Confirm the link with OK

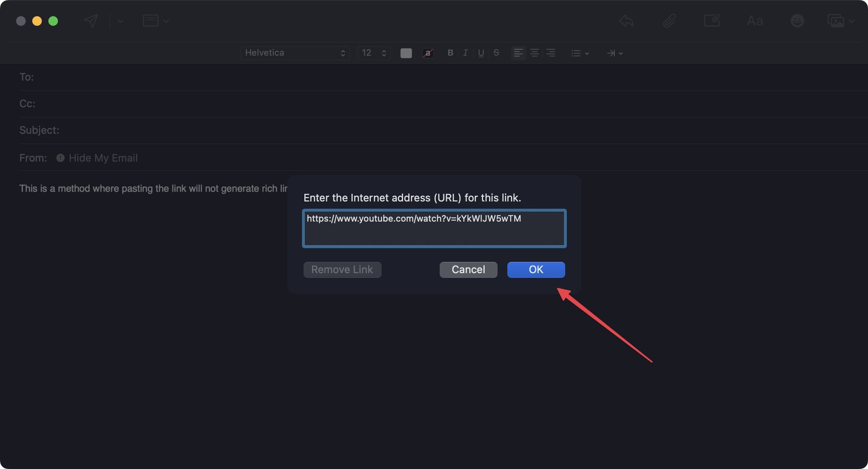(536, 270)
